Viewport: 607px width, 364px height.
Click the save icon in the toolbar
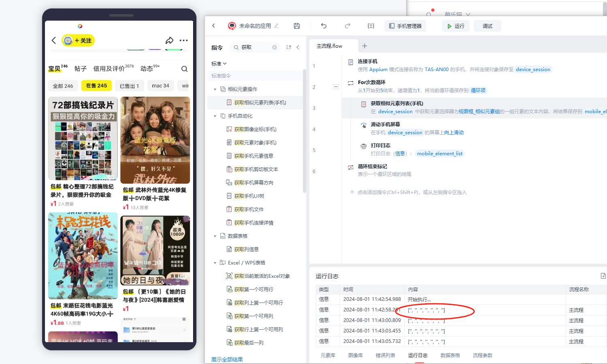pyautogui.click(x=297, y=26)
